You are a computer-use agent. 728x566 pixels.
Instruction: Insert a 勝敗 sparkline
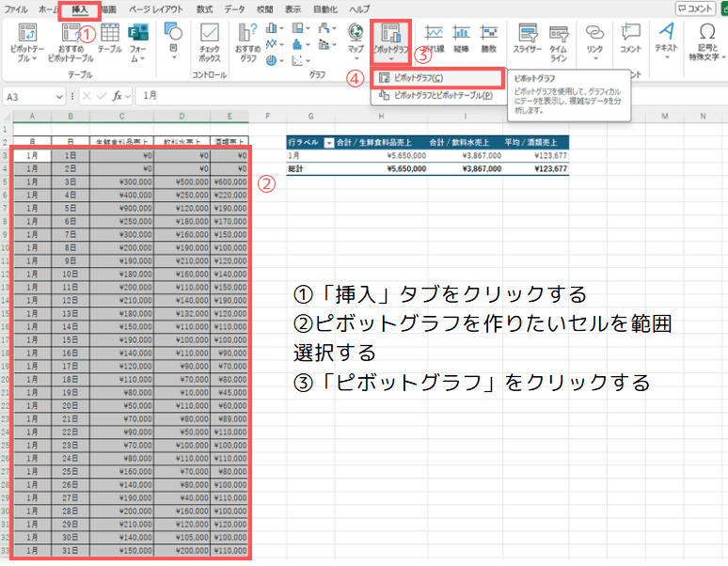[x=488, y=39]
